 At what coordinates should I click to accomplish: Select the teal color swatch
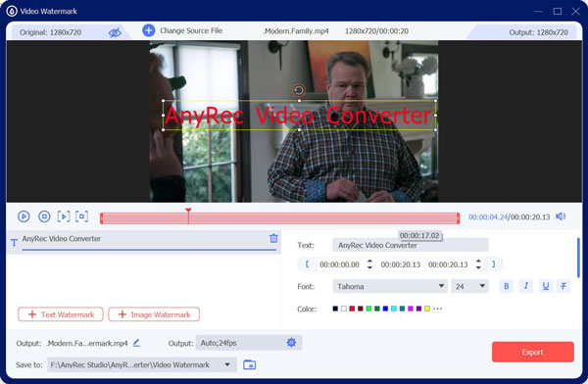(402, 309)
